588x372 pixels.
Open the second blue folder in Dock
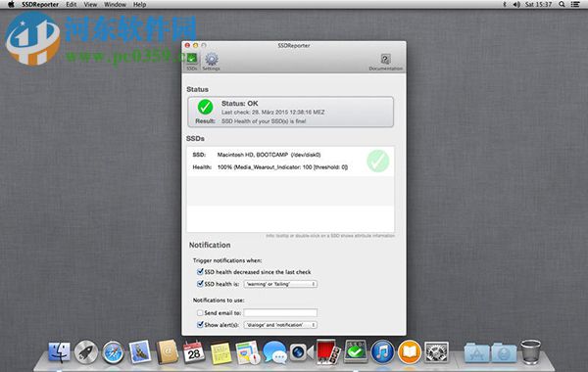tap(504, 352)
